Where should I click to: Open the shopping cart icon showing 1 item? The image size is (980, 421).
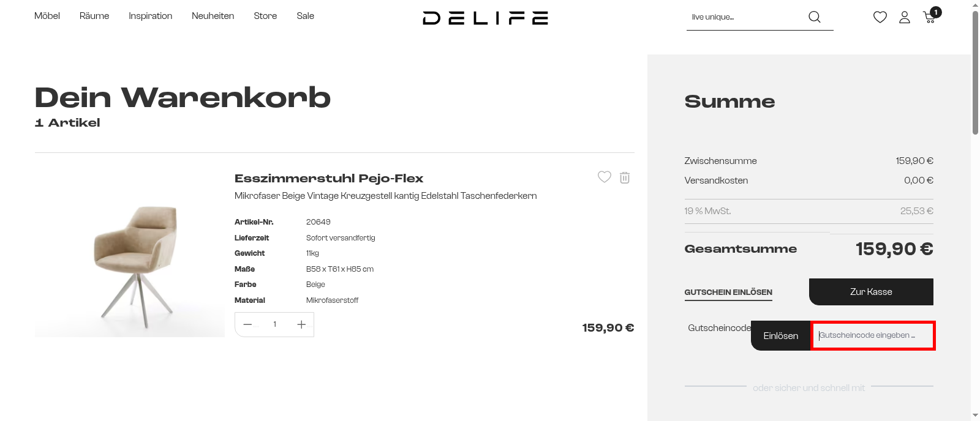click(x=929, y=18)
